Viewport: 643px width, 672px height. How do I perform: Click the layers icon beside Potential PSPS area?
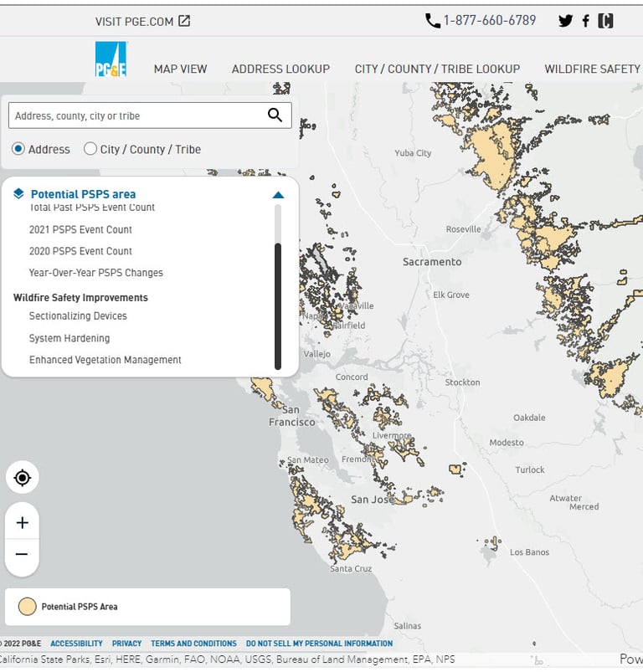click(18, 193)
